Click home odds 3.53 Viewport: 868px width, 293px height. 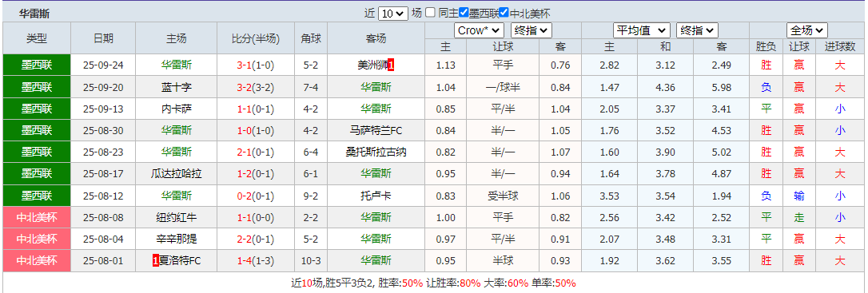click(x=610, y=196)
